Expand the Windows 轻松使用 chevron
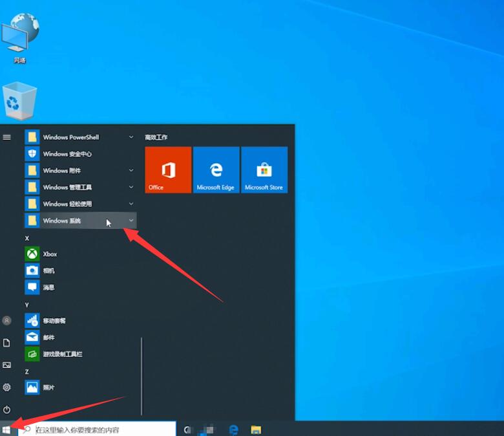This screenshot has width=504, height=436. tap(131, 204)
